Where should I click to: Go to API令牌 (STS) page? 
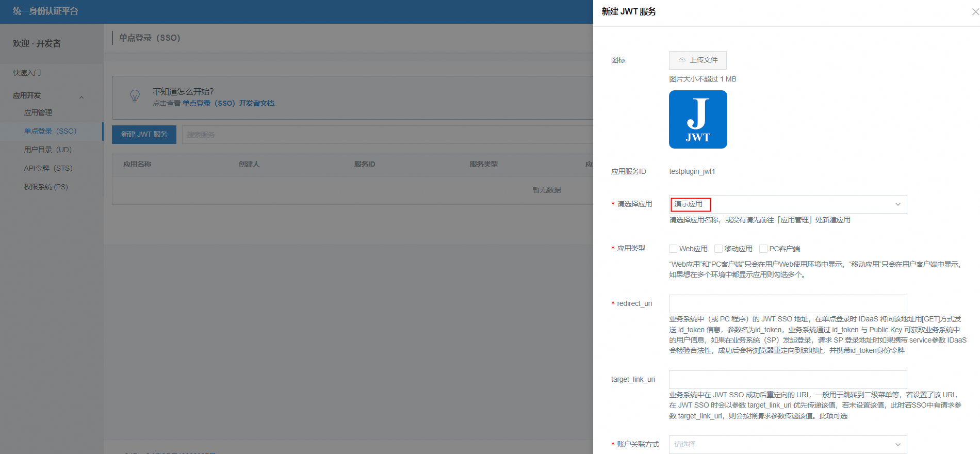(x=48, y=168)
